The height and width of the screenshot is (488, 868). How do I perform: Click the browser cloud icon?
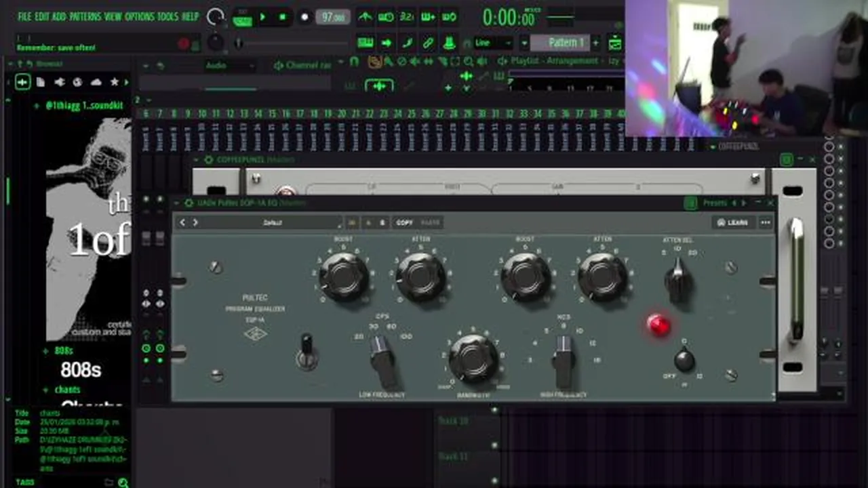(96, 82)
